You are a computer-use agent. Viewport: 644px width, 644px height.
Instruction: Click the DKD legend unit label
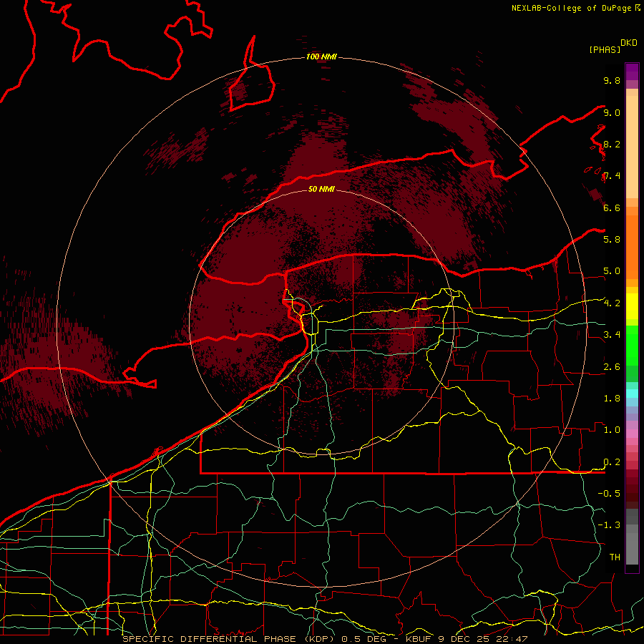pos(629,43)
